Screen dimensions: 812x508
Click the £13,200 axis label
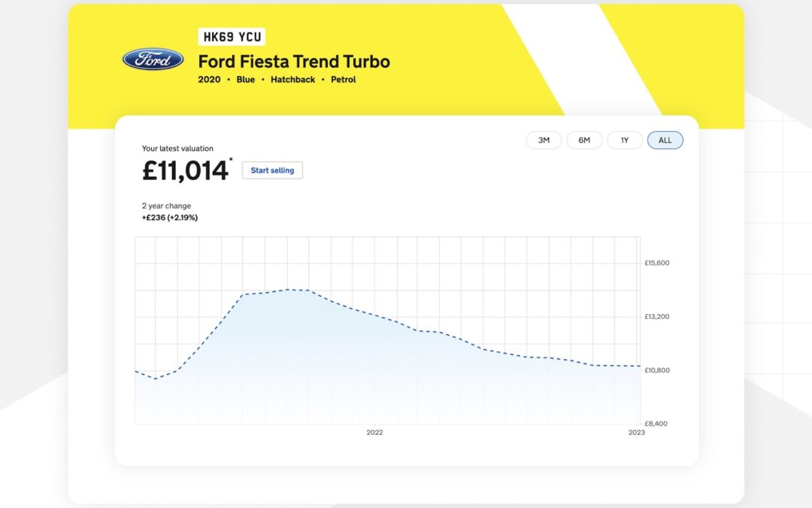656,316
